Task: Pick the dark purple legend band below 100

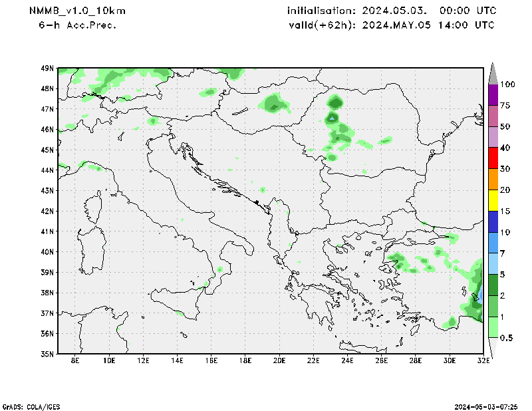Action: tap(493, 94)
